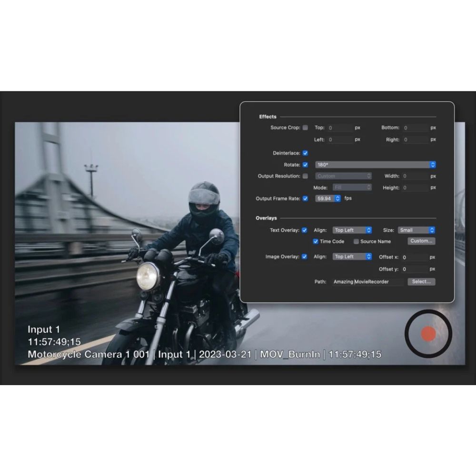The height and width of the screenshot is (476, 476).
Task: Click the Select... path button
Action: (421, 282)
